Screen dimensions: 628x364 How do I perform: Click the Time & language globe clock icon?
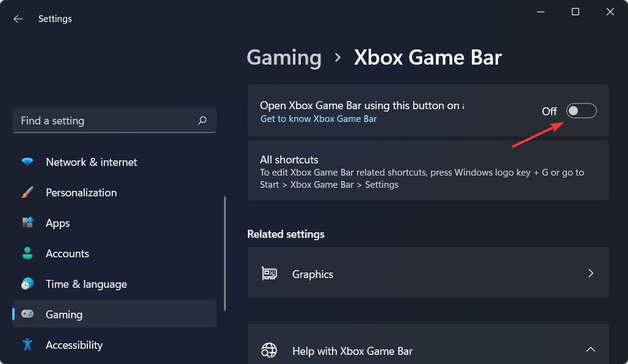27,284
